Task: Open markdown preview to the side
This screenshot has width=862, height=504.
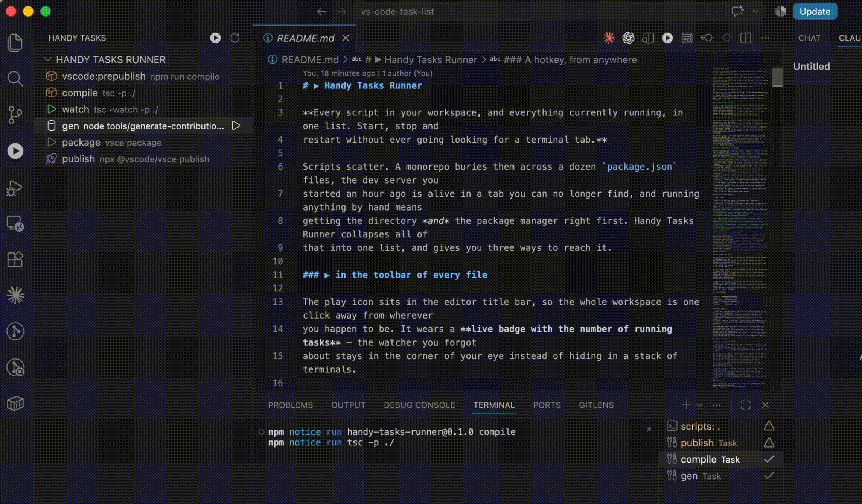Action: coord(648,38)
